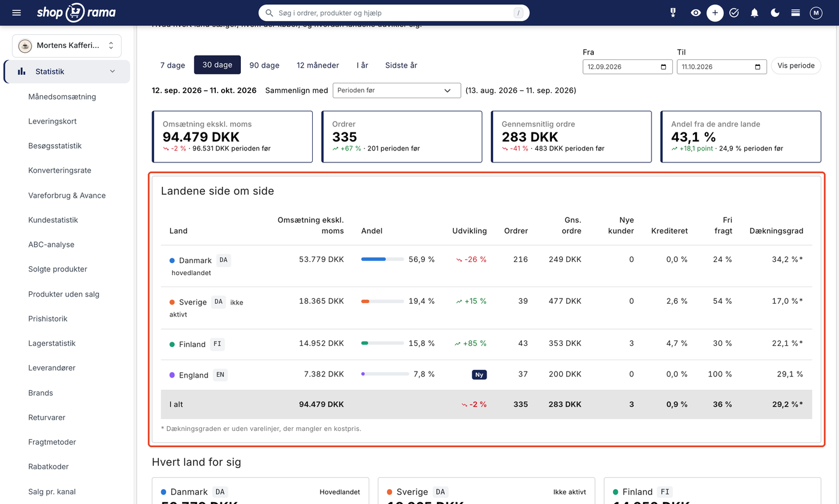
Task: Click the stacked lines icon in header
Action: (795, 13)
